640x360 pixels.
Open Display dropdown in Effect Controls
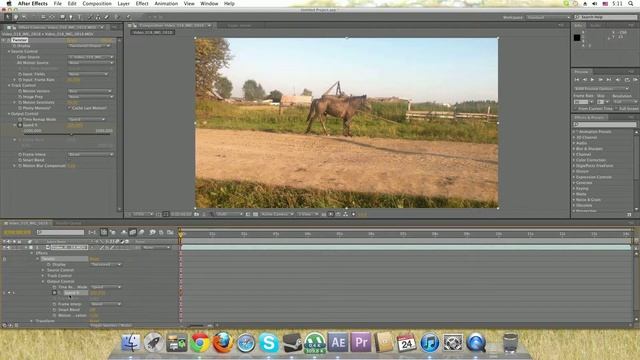89,46
